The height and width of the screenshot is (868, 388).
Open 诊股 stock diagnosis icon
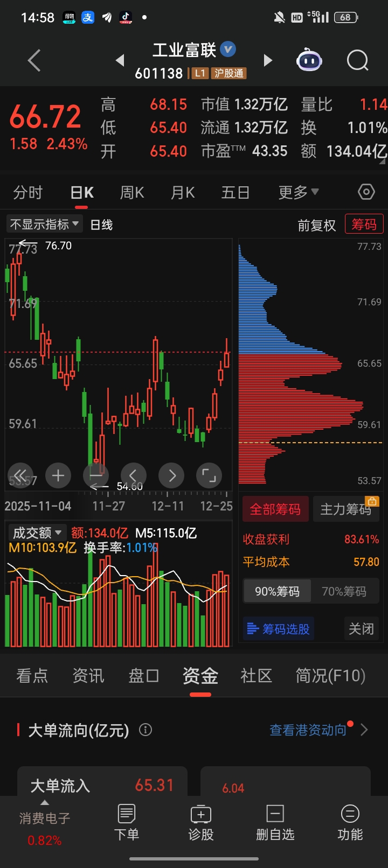click(x=201, y=822)
